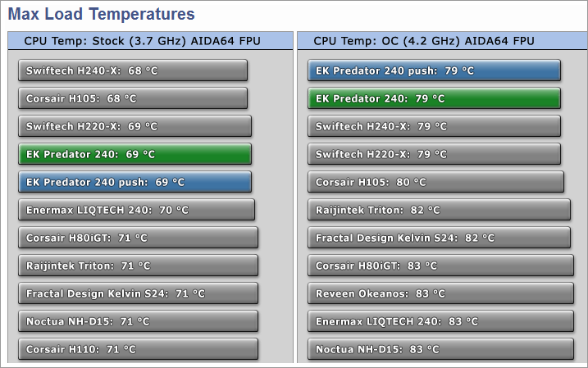Click the Swiftech H240-X 68 °C bar

coord(133,70)
